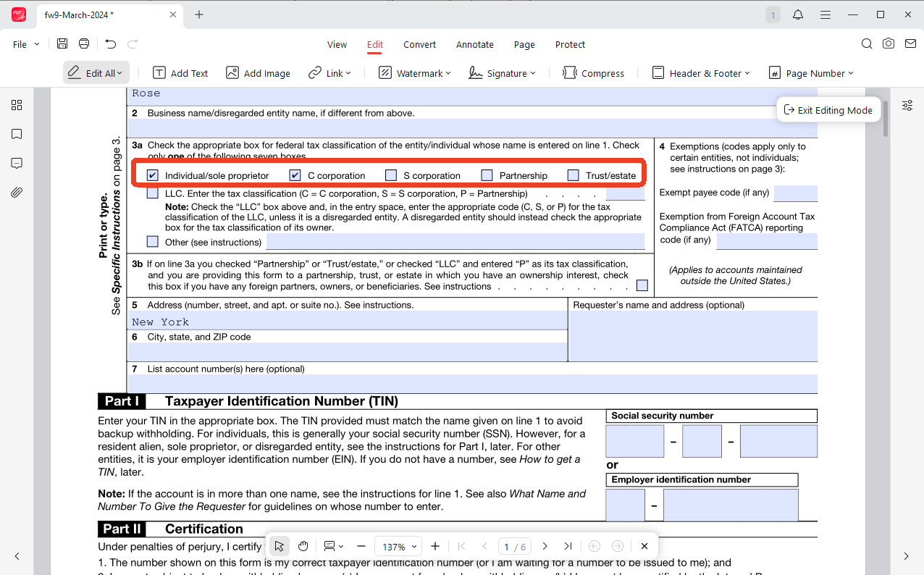Expand the Page Number dropdown
The width and height of the screenshot is (924, 575).
tap(851, 73)
